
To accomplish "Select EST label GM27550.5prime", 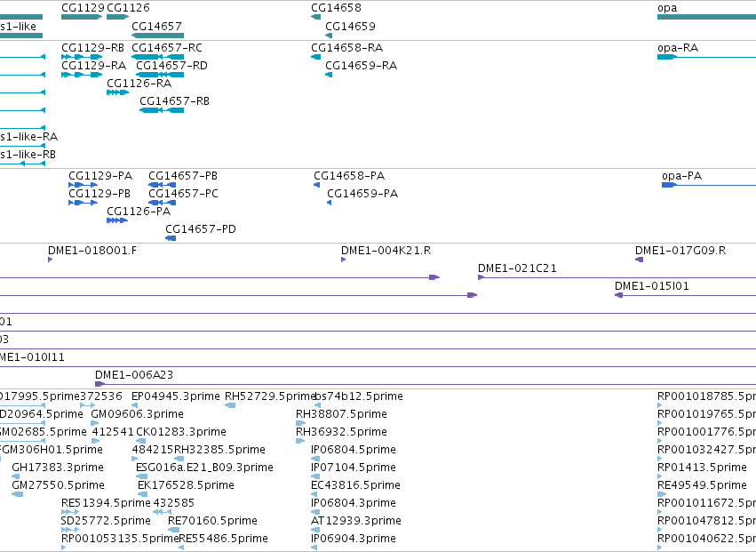I will click(x=58, y=485).
